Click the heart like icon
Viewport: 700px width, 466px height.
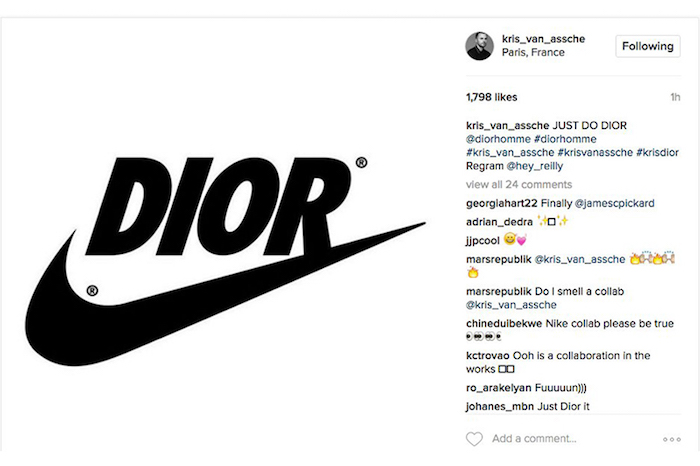pos(474,439)
